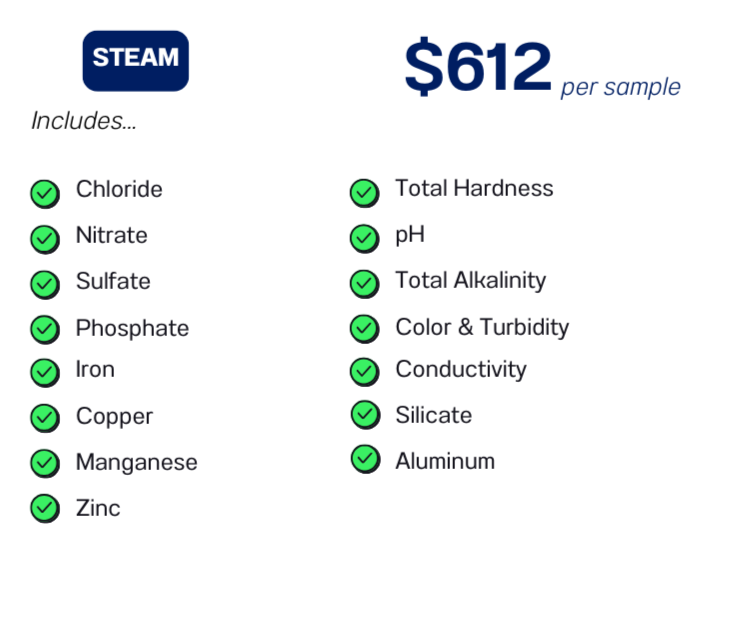This screenshot has width=747, height=629.
Task: Click the check icon next to Total Hardness
Action: click(x=365, y=193)
